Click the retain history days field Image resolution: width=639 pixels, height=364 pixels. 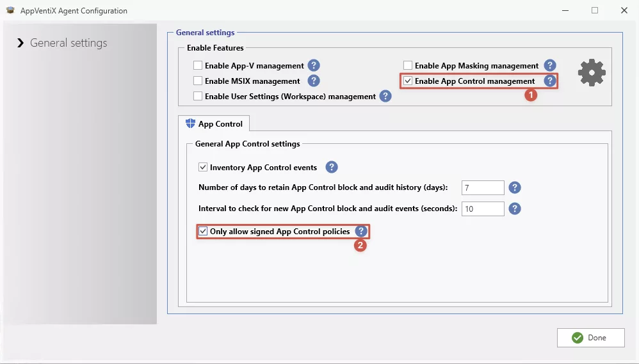coord(483,187)
